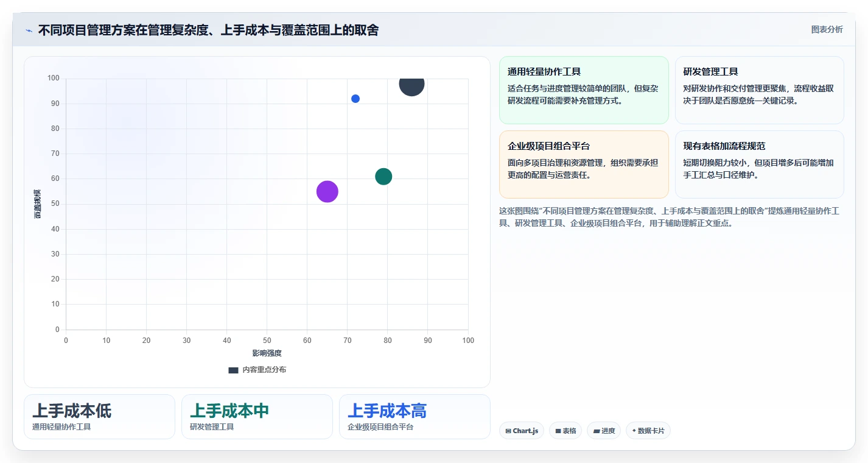Screen dimensions: 868x463
Task: Click the 通用轻量协作工具 caption under 上手成本低
Action: click(61, 427)
